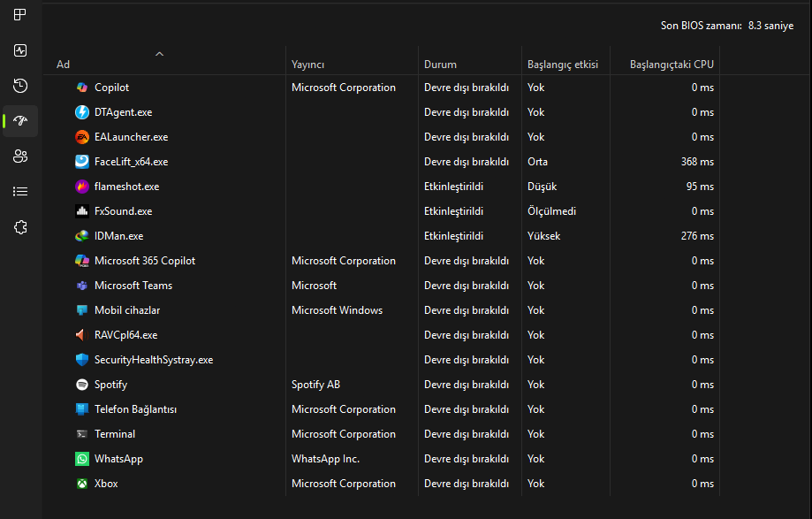Click the Ölçülmedi impact value for FxSound
812x519 pixels.
tap(551, 211)
